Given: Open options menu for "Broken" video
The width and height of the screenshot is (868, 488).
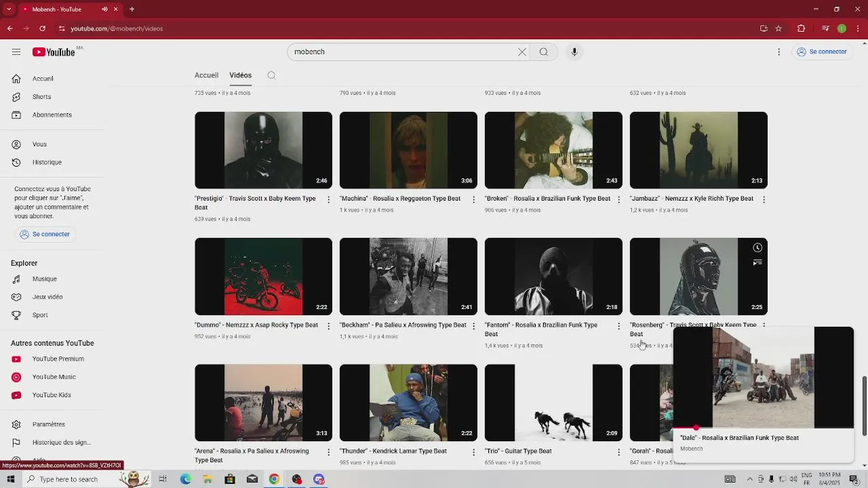Looking at the screenshot, I should tap(618, 200).
